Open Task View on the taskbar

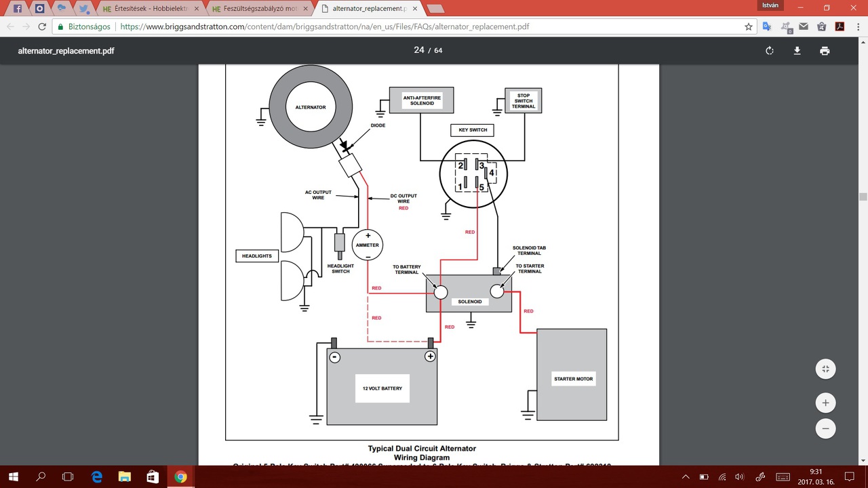pyautogui.click(x=68, y=476)
